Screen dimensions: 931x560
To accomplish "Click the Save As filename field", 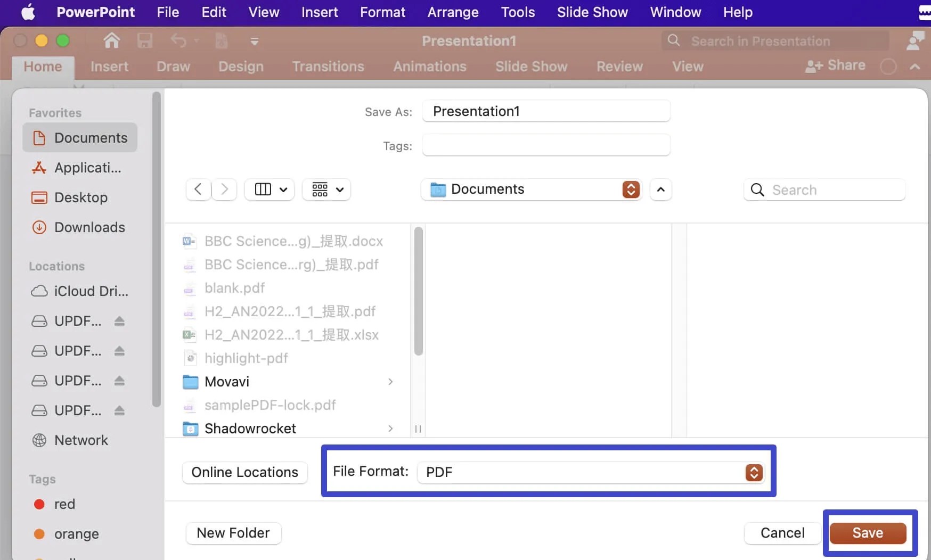I will [x=546, y=111].
